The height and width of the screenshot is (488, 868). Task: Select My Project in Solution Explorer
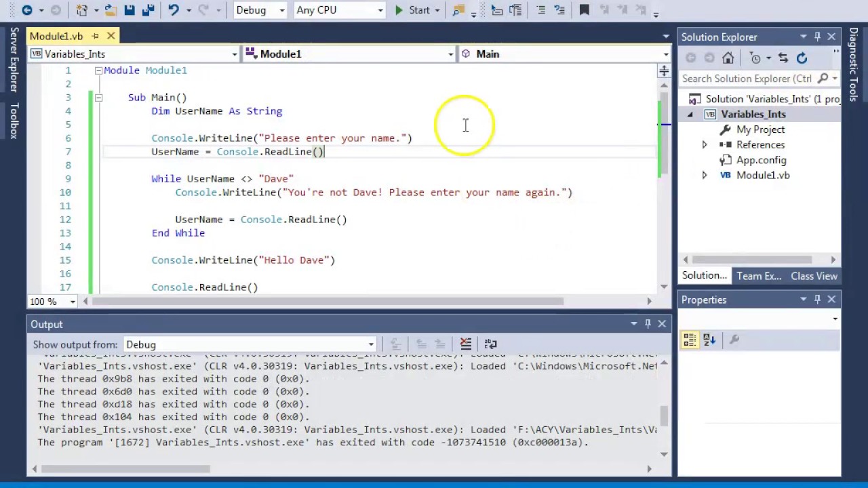click(760, 129)
